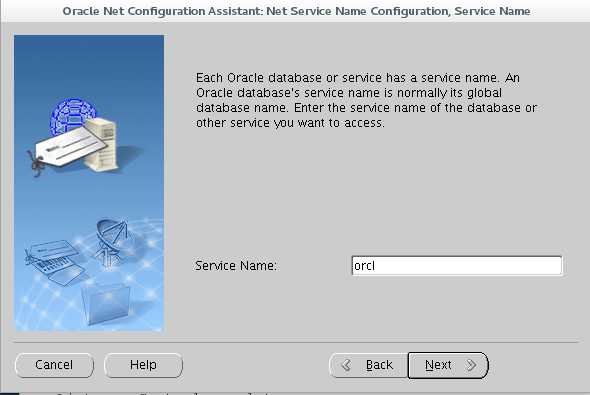
Task: Click the service name description paragraph
Action: pyautogui.click(x=366, y=100)
